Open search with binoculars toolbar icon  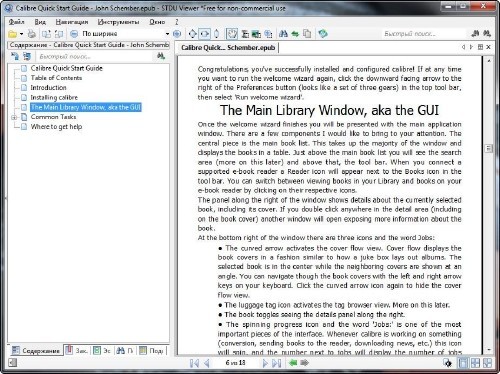point(283,34)
